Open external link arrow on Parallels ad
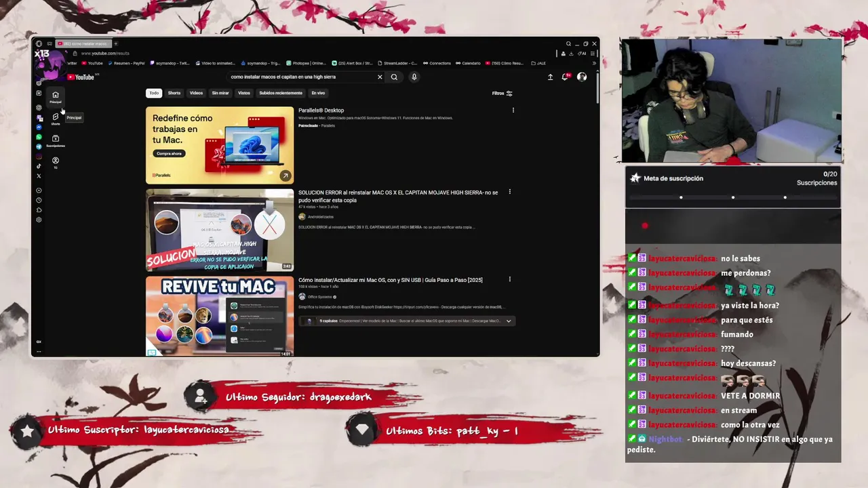 (285, 176)
